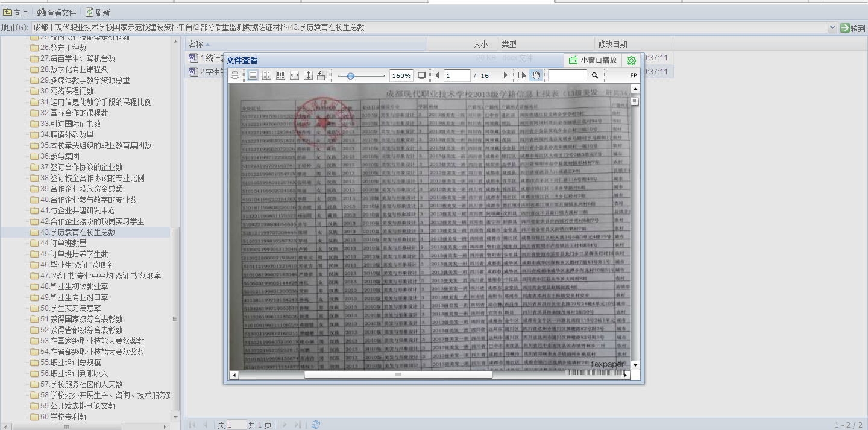
Task: Click the previous-page pager icon at bottom
Action: point(206,425)
